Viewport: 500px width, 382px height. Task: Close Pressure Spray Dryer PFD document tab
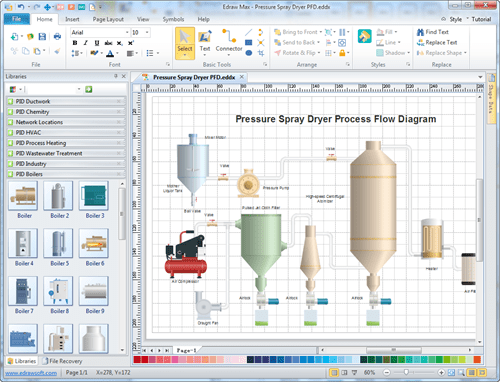[x=242, y=77]
